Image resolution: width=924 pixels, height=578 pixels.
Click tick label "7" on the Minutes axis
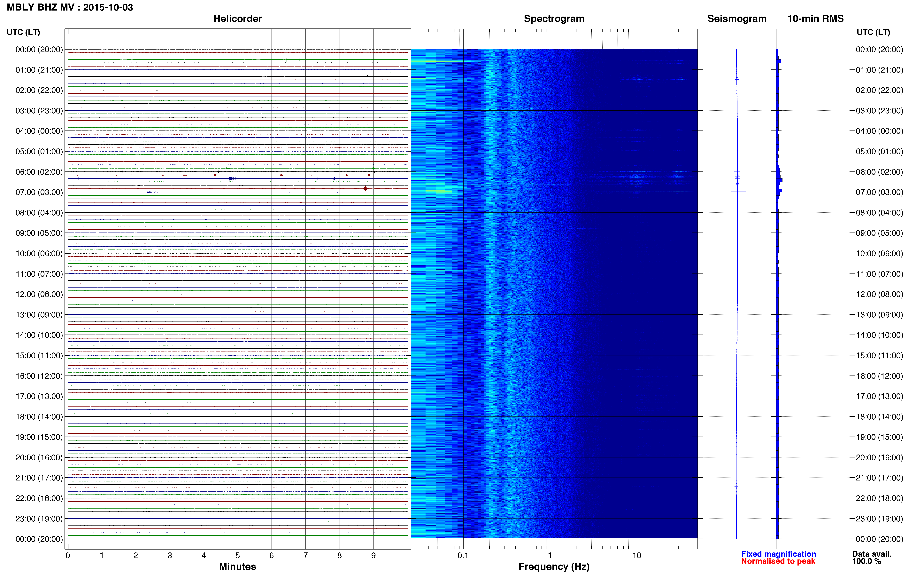coord(306,555)
